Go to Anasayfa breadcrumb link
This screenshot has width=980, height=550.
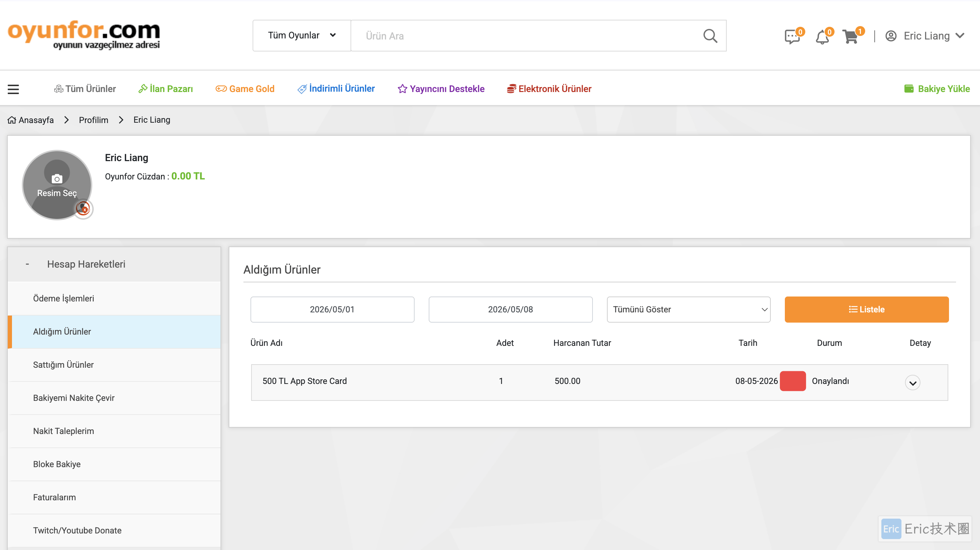tap(36, 120)
